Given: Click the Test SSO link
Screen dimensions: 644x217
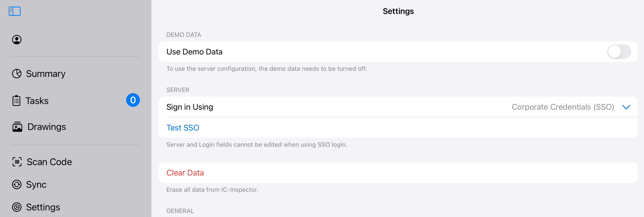Looking at the screenshot, I should 183,128.
